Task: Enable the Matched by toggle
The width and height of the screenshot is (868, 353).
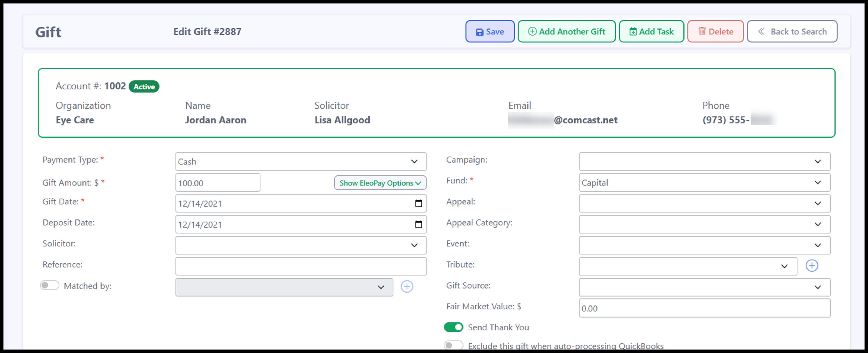Action: pyautogui.click(x=49, y=286)
